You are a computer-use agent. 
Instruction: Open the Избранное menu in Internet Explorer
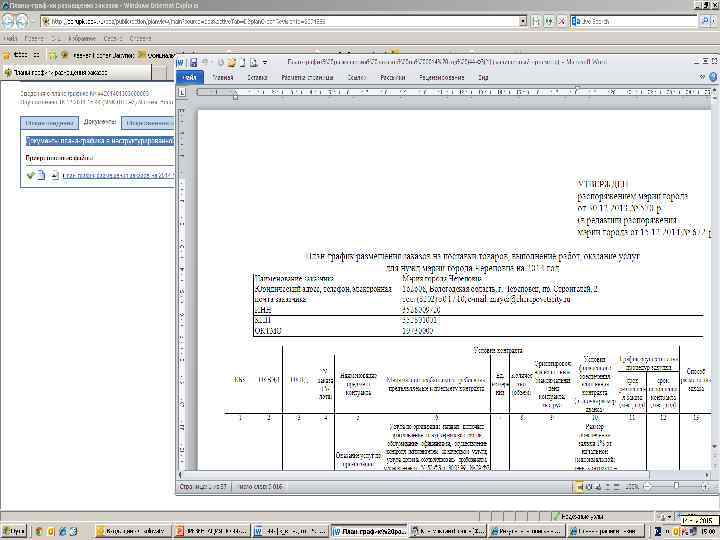coord(82,39)
